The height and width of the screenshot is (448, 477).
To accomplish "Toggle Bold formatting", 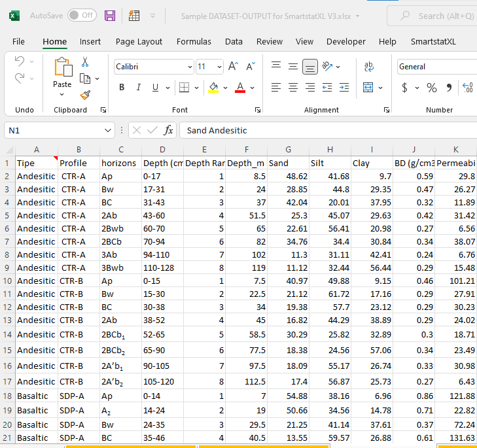I will coord(122,88).
